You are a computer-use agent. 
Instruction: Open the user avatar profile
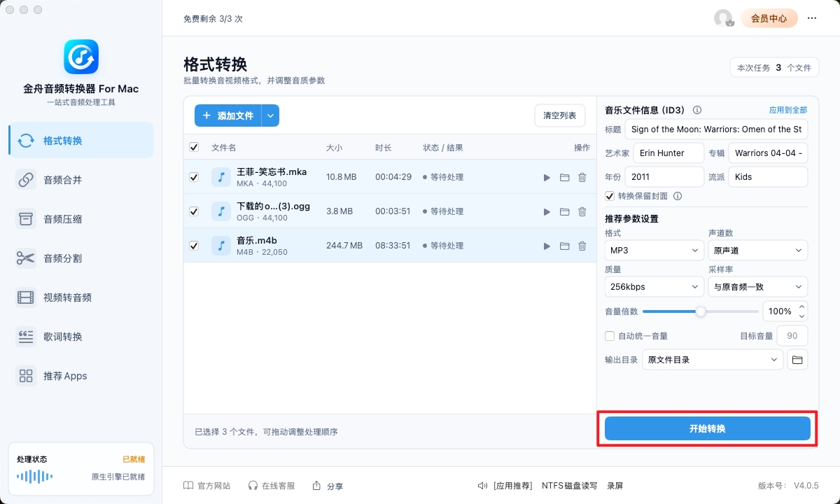click(723, 19)
